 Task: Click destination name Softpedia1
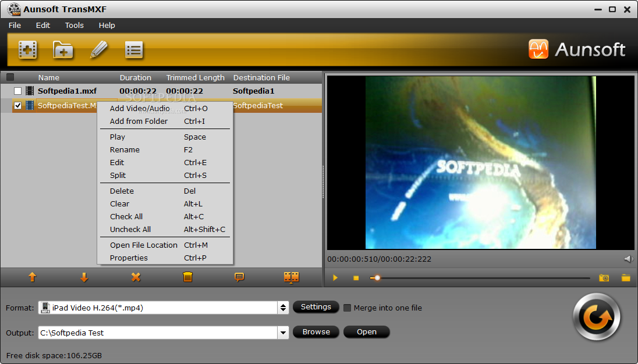click(x=253, y=91)
